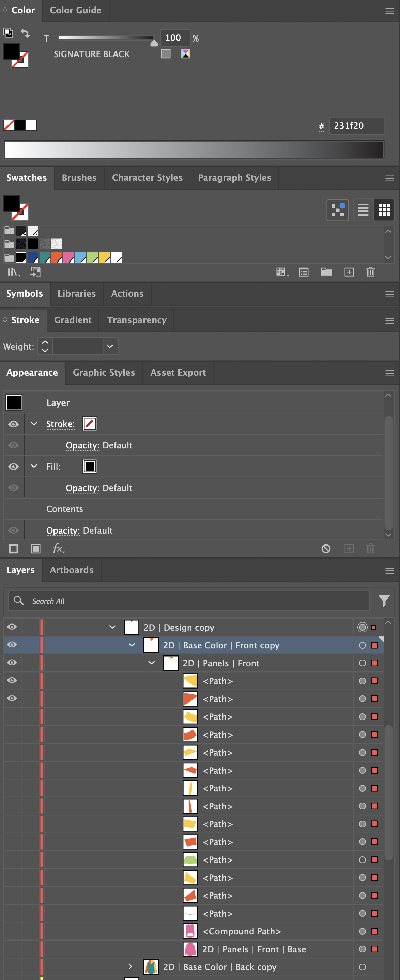
Task: Click the Layers panel filter funnel icon
Action: [x=384, y=601]
